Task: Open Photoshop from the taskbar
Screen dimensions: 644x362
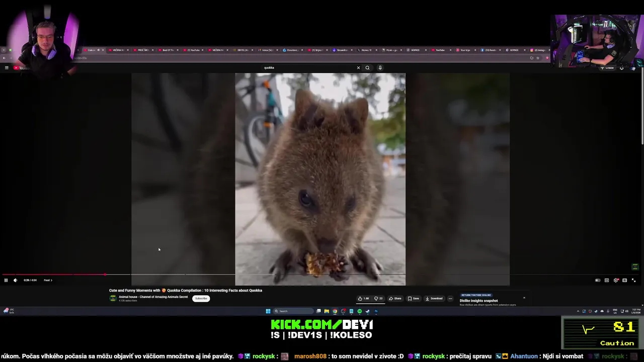Action: coord(376,311)
